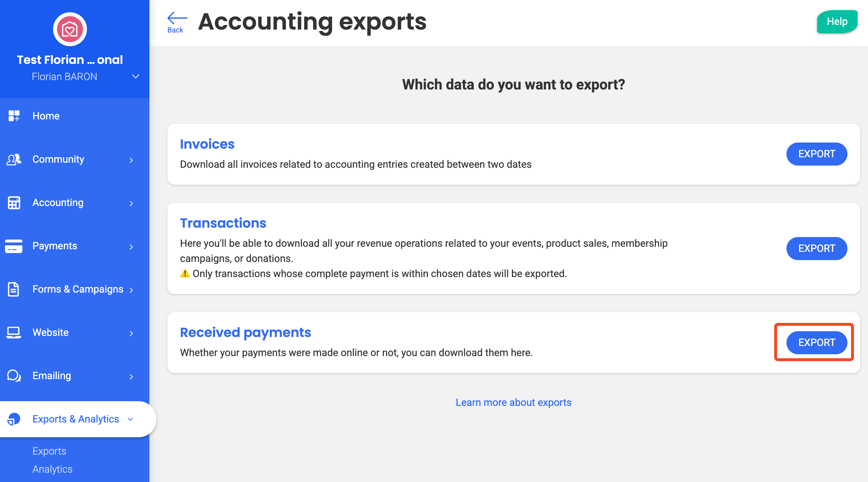This screenshot has height=482, width=868.
Task: Open the Exports submenu item
Action: click(x=49, y=451)
